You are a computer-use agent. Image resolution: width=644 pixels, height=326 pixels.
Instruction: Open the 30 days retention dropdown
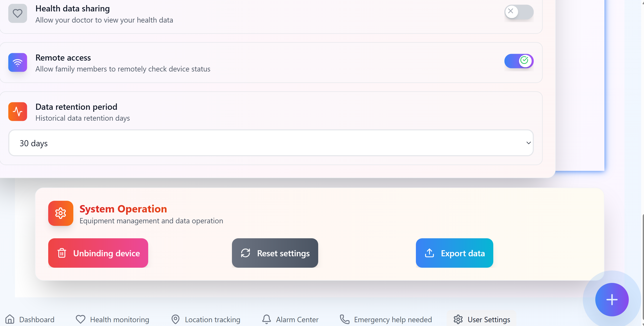(x=271, y=143)
